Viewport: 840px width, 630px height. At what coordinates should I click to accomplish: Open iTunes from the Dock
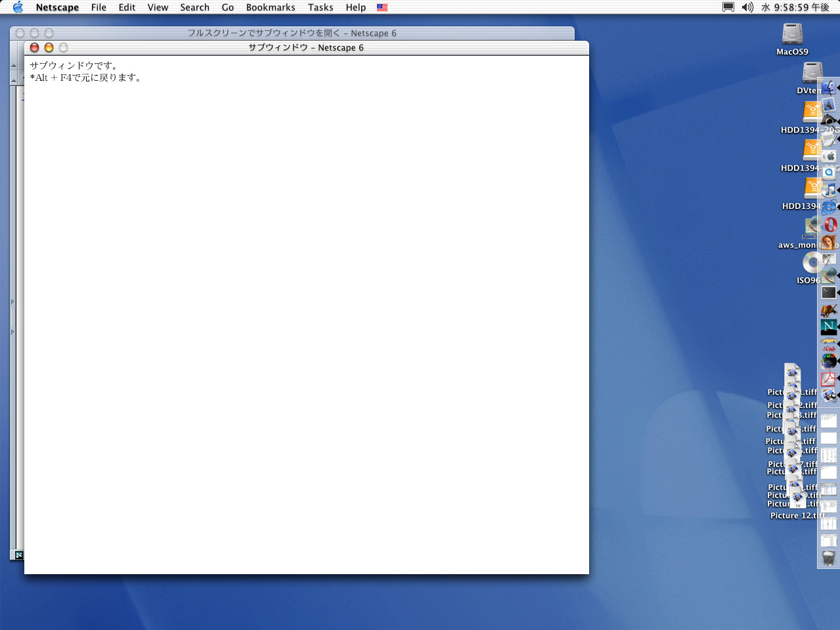pos(829,190)
